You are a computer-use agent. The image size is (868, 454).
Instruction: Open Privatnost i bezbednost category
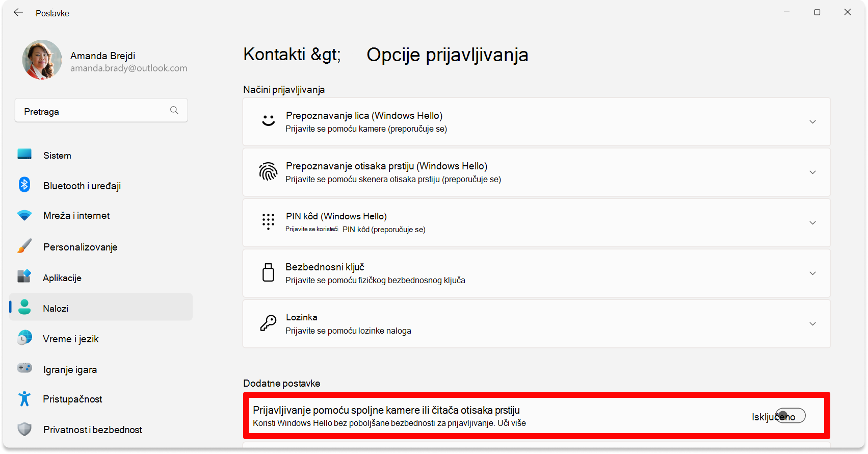click(101, 430)
